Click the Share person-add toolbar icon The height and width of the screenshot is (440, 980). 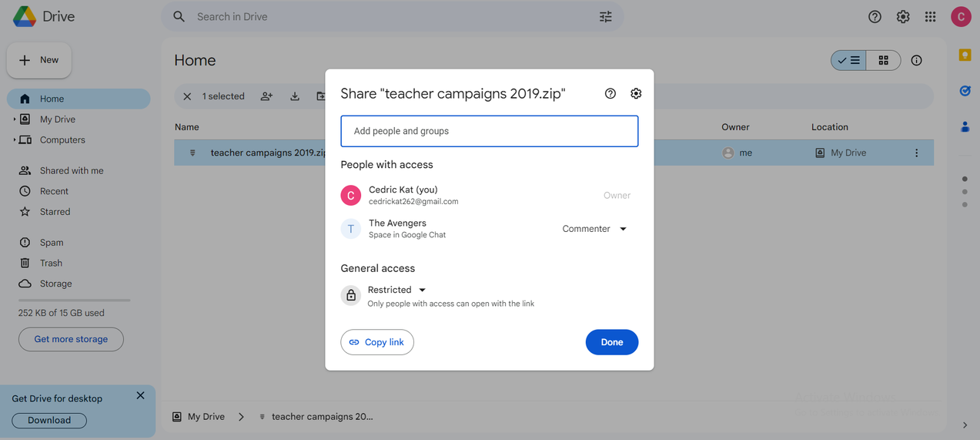266,96
